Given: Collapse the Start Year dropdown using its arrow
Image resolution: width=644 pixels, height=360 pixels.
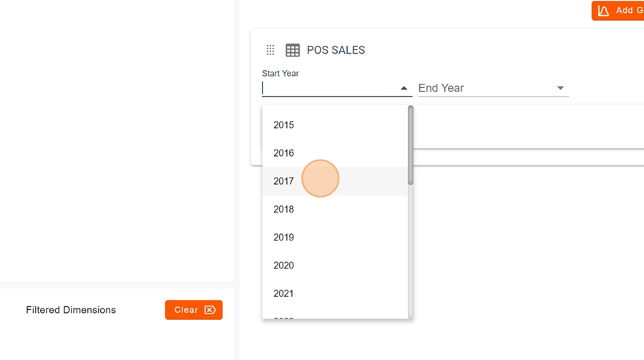Looking at the screenshot, I should pyautogui.click(x=404, y=88).
